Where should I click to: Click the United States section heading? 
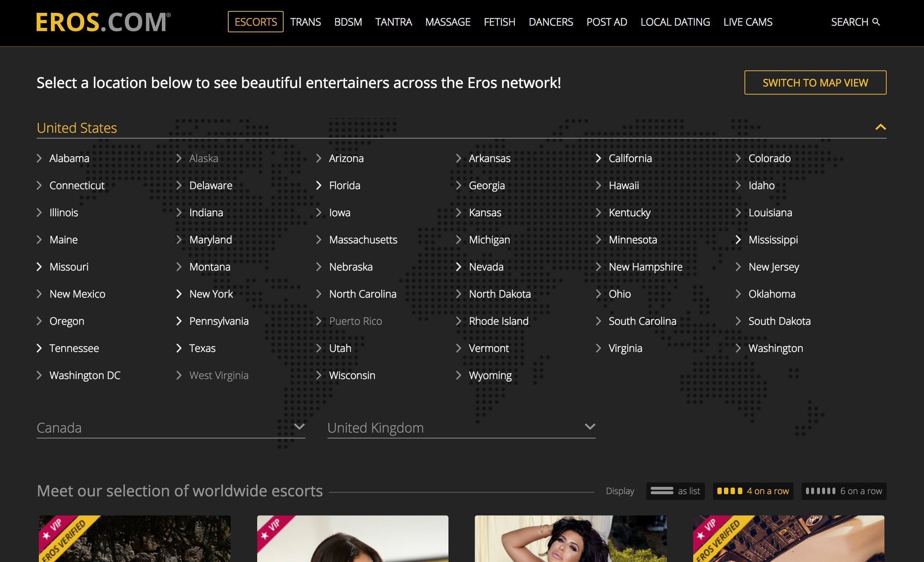point(77,128)
